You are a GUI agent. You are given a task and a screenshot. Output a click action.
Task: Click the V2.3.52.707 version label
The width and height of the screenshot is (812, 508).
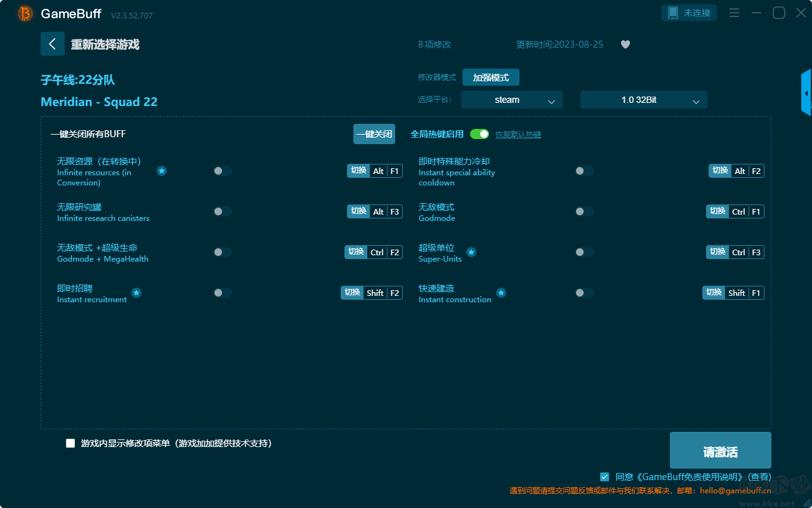click(x=132, y=15)
